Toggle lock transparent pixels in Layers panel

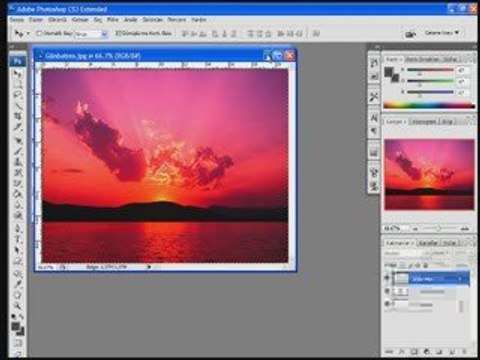tap(402, 265)
